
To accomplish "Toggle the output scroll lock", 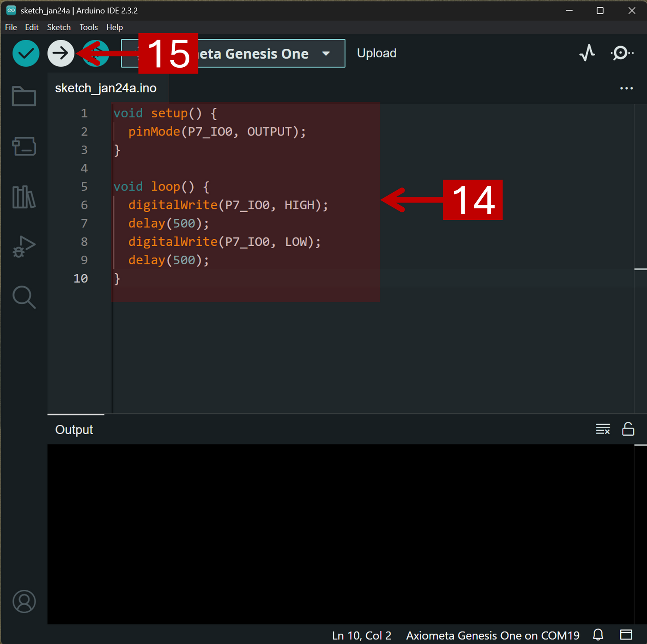I will click(628, 429).
